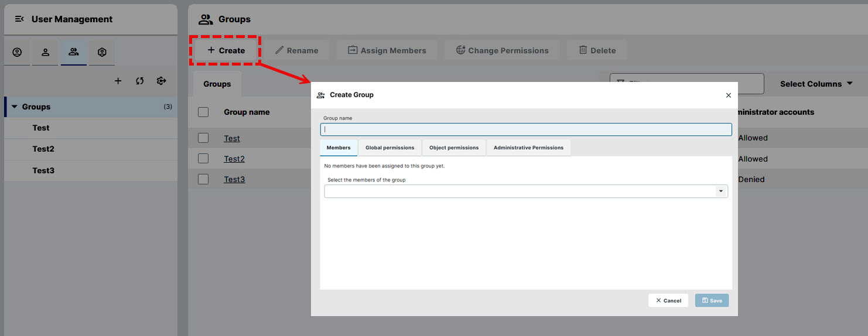Check the Test row checkbox

pyautogui.click(x=203, y=138)
